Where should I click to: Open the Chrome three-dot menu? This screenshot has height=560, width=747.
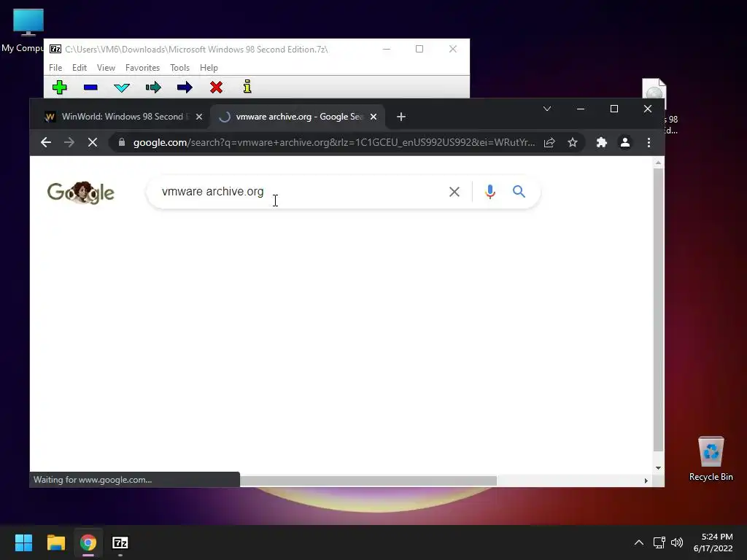[649, 142]
